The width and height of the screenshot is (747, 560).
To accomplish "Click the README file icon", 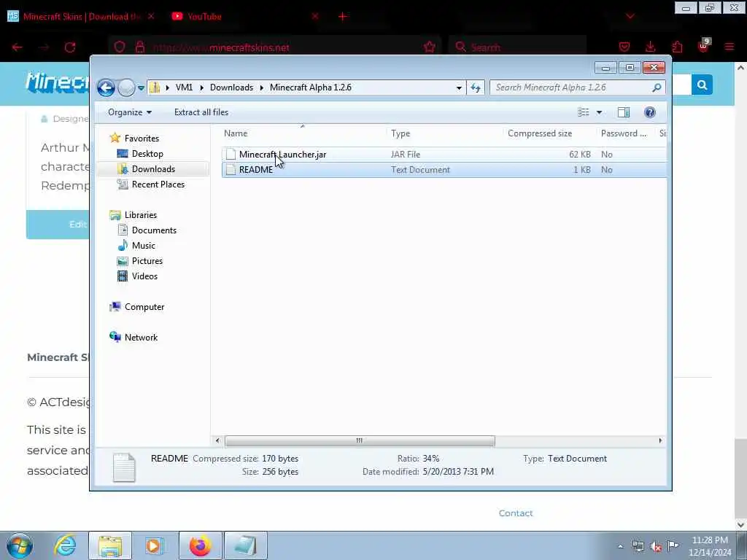I will pyautogui.click(x=231, y=169).
